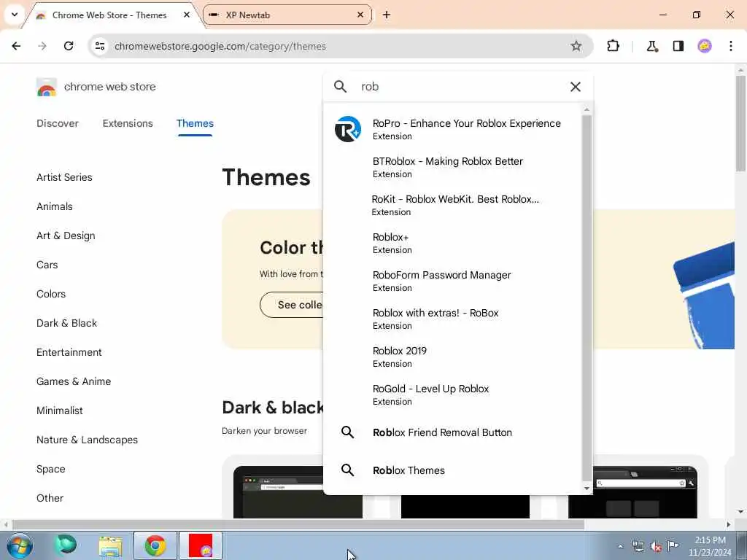Open the Artist Series category

pyautogui.click(x=64, y=177)
